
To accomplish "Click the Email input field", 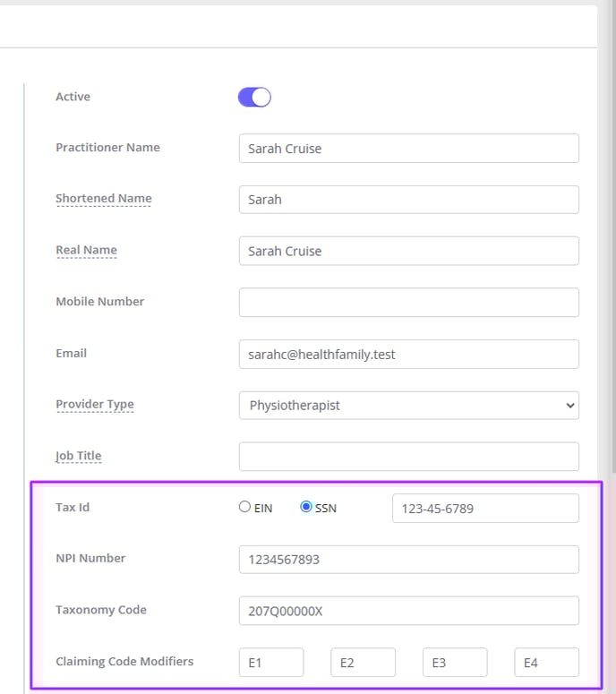I will [x=409, y=354].
